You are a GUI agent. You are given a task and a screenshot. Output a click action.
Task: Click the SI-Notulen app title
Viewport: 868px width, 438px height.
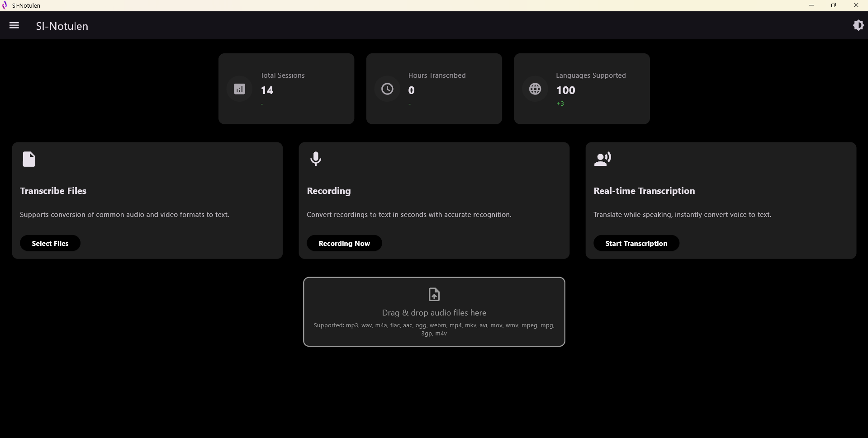tap(62, 26)
